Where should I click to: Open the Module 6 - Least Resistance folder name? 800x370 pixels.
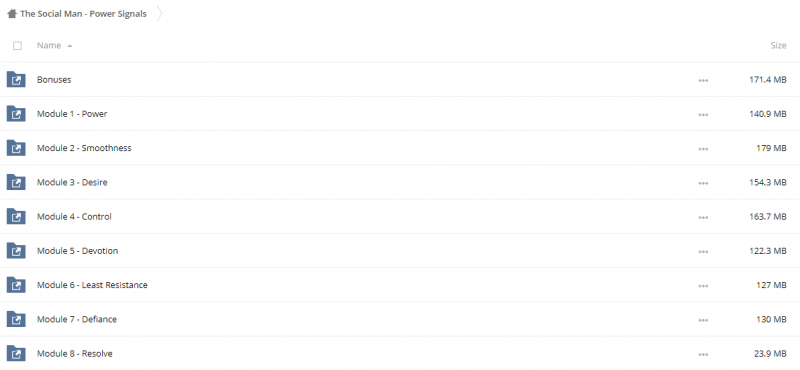click(92, 285)
